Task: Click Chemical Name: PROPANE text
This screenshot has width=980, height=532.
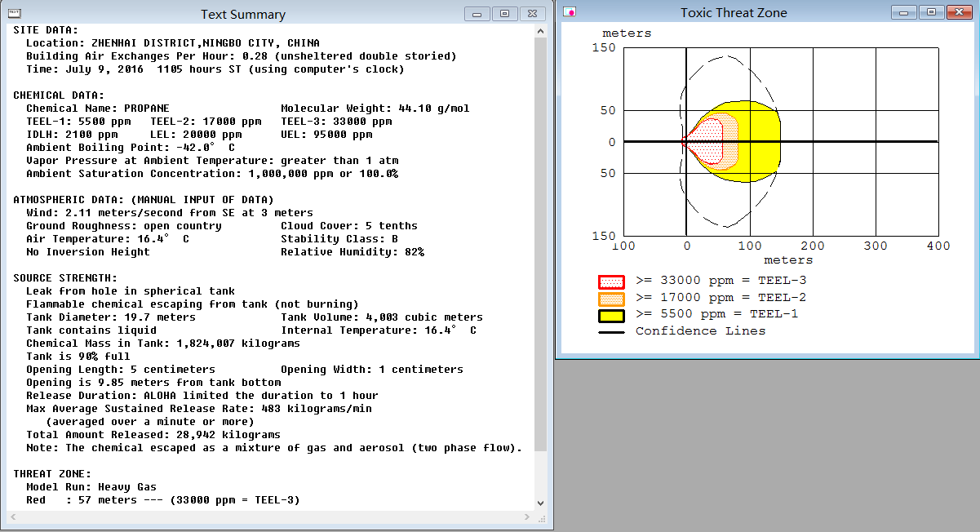Action: tap(98, 109)
